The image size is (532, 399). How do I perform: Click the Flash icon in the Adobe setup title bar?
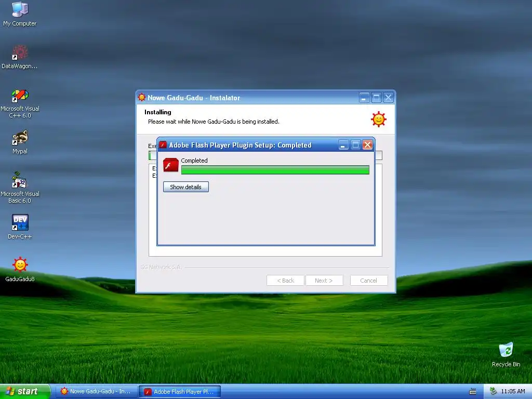(x=163, y=145)
